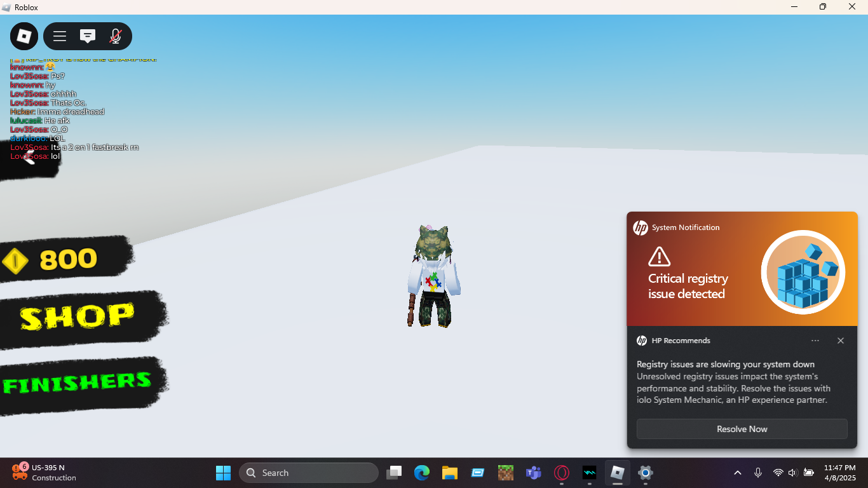Click knownrr's 'hy' chat message
Image resolution: width=868 pixels, height=488 pixels.
[x=51, y=85]
